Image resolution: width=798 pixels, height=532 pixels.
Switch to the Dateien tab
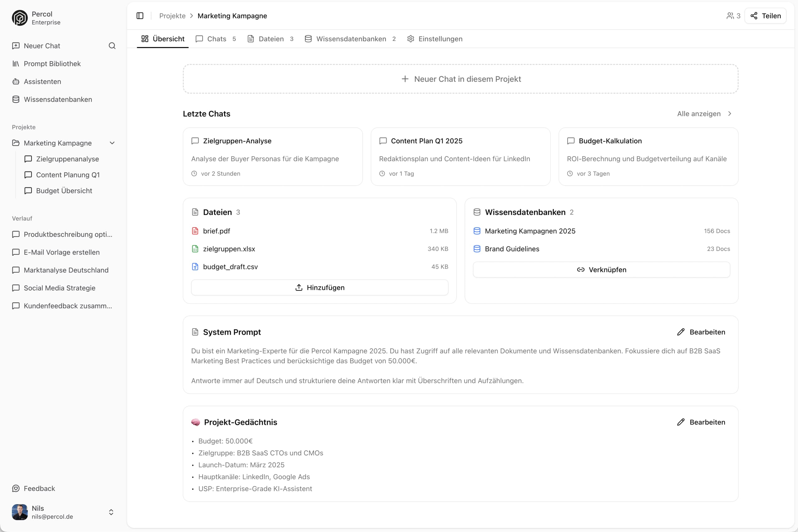pyautogui.click(x=270, y=39)
